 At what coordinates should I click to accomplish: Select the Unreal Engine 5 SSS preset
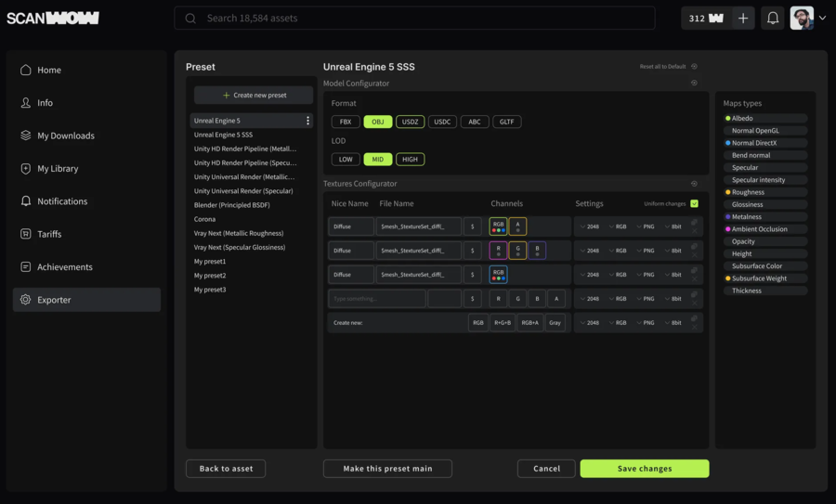coord(223,135)
